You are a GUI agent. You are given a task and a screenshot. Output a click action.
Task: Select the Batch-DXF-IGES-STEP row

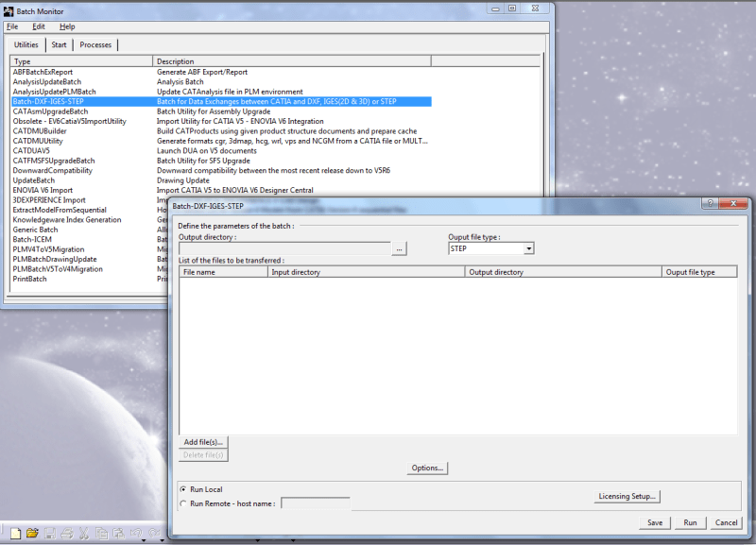pyautogui.click(x=221, y=102)
